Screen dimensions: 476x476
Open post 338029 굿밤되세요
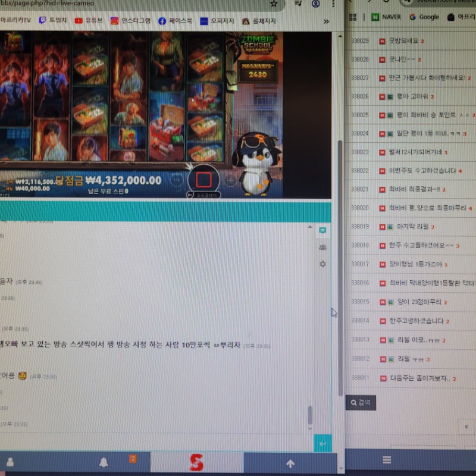pos(403,40)
